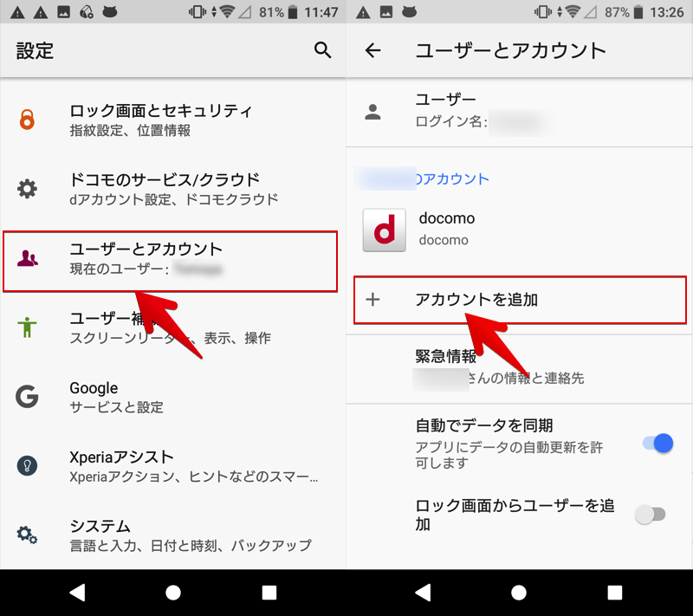Tap the red docomo d account icon

pyautogui.click(x=384, y=230)
